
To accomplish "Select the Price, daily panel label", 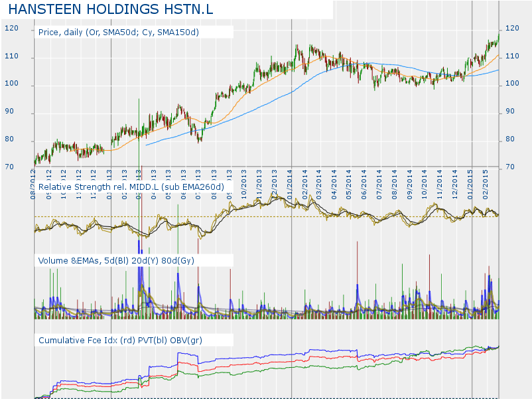I will point(119,32).
